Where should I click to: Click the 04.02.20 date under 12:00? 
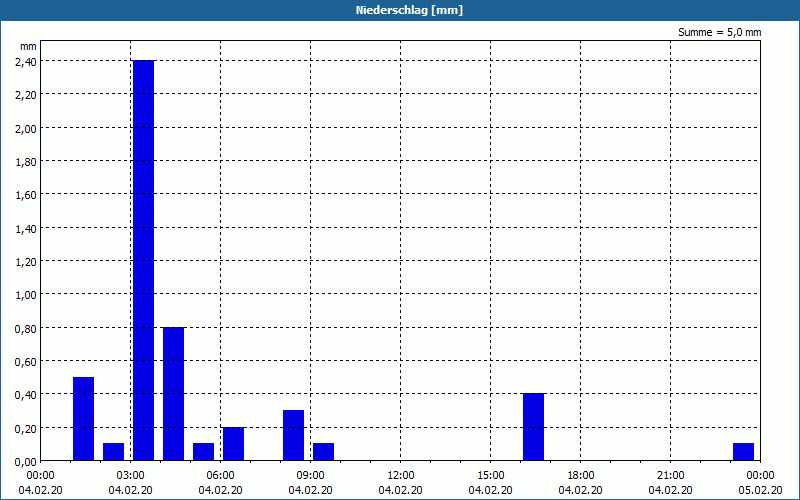click(x=401, y=490)
